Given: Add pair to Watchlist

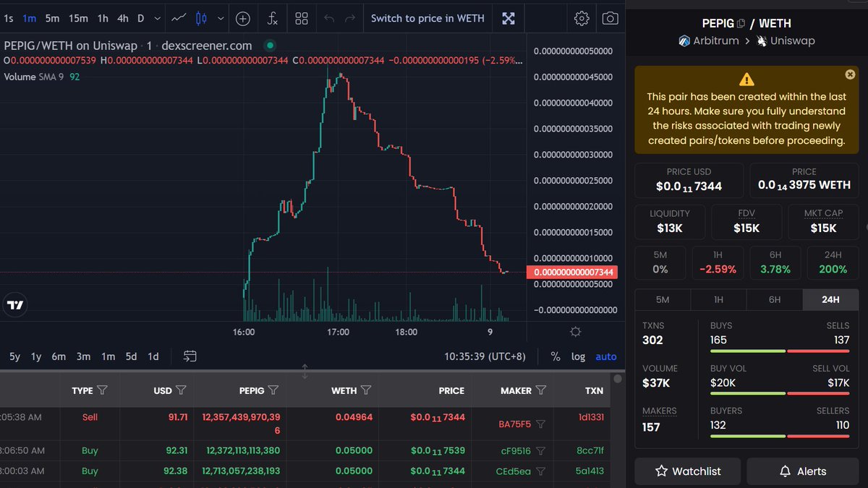Looking at the screenshot, I should point(688,471).
